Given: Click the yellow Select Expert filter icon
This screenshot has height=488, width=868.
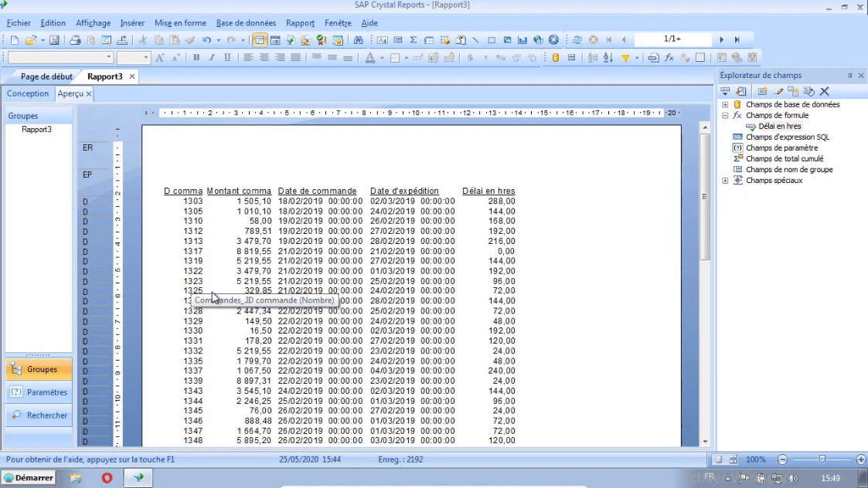Looking at the screenshot, I should 625,58.
